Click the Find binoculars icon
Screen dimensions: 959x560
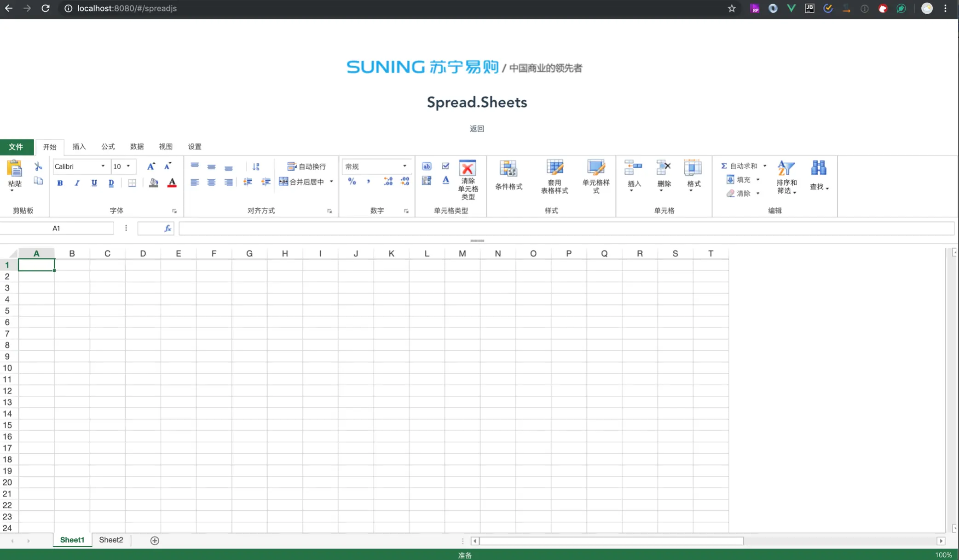[x=819, y=168]
